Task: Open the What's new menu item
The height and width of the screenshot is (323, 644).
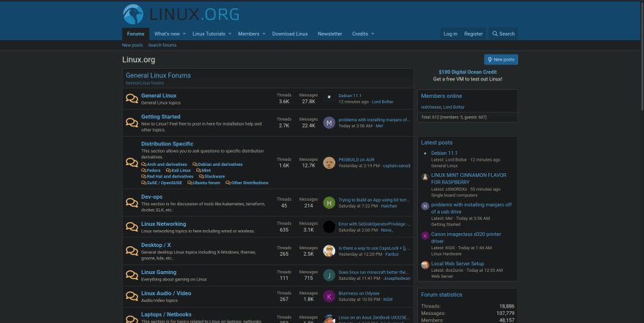Action: 167,34
